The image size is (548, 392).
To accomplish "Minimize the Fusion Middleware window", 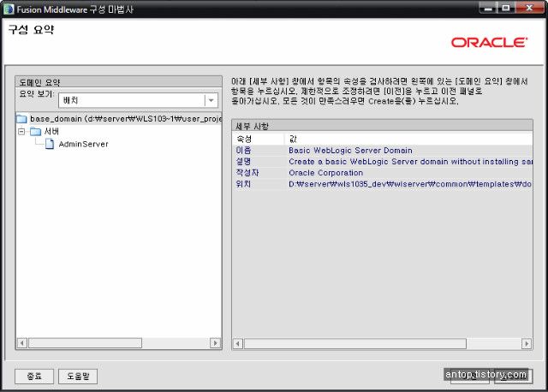I will [488, 8].
